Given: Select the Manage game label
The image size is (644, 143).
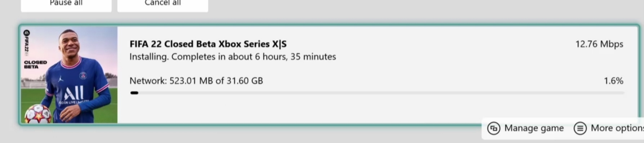Looking at the screenshot, I should coord(534,128).
